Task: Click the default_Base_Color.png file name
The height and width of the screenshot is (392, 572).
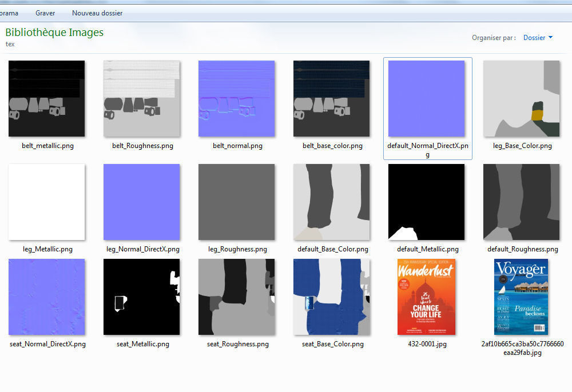Action: click(x=333, y=249)
